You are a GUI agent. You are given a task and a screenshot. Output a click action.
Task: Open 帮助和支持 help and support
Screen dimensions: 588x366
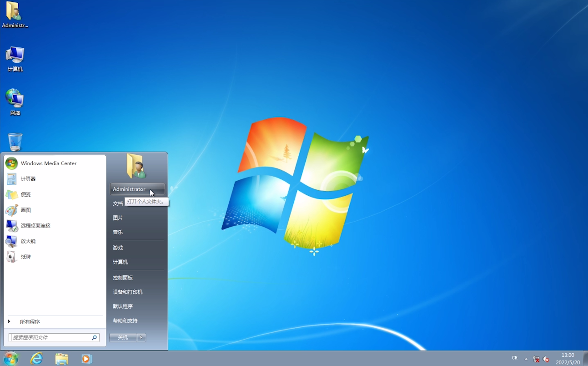click(137, 321)
